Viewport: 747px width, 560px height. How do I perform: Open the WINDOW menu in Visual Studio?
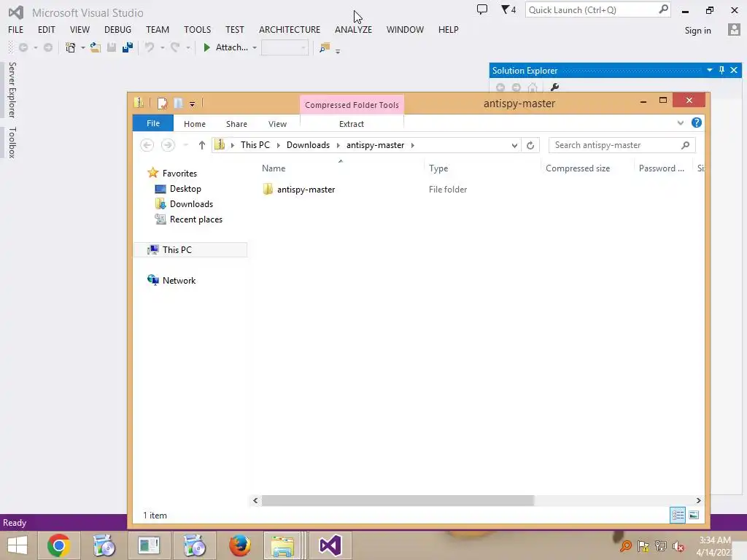point(405,29)
